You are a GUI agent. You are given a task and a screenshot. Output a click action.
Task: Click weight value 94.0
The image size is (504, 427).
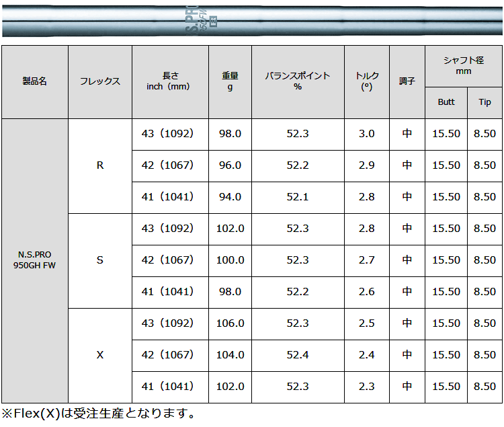click(230, 197)
